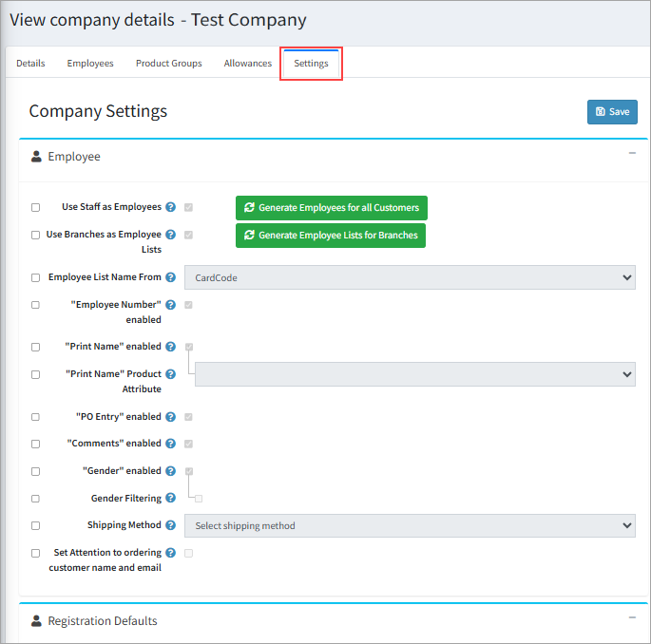Viewport: 651px width, 644px height.
Task: Open the Product Groups tab
Action: (168, 64)
